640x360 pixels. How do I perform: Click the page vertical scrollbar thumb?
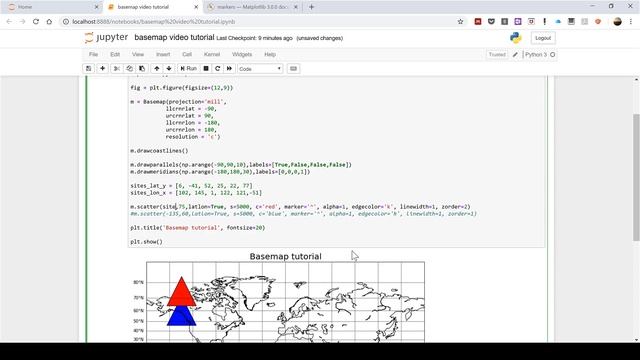636,178
